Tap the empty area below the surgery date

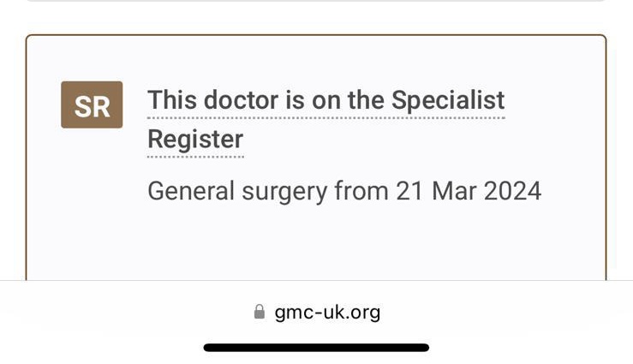316,242
